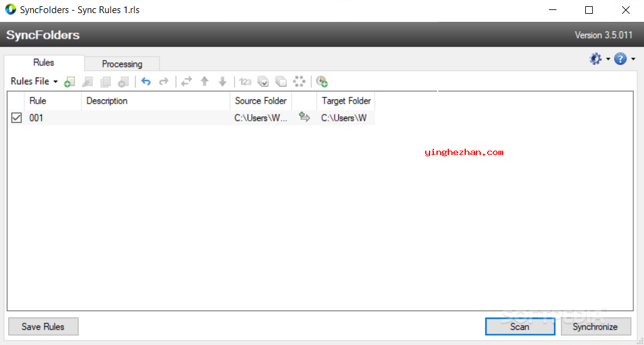Click the empty Description cell of rule 001

point(156,118)
